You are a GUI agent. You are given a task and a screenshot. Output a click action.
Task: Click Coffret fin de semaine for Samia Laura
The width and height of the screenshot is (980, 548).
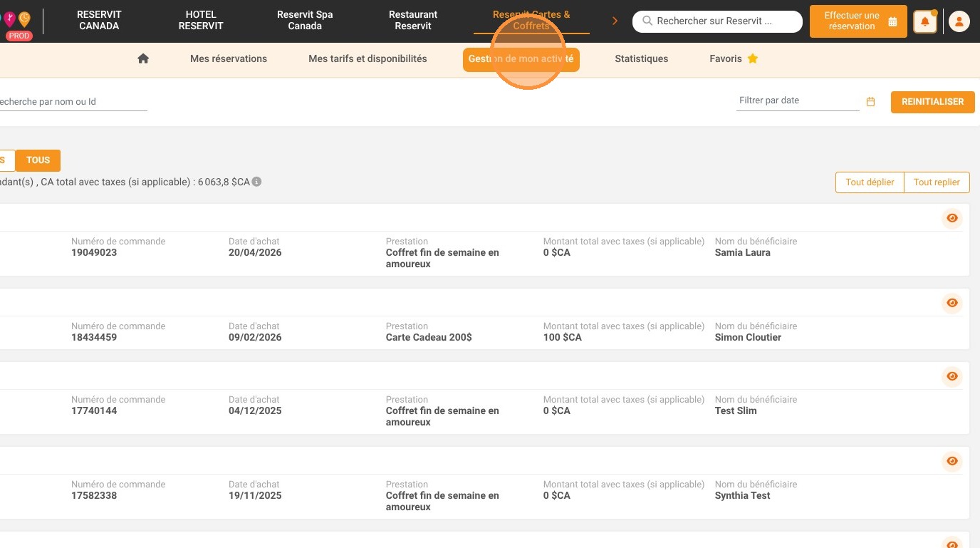tap(442, 259)
